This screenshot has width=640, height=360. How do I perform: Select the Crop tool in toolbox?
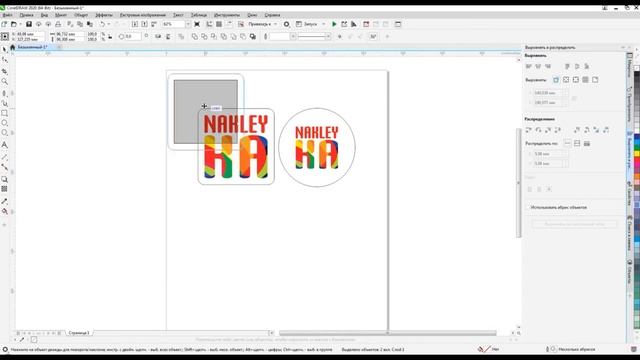(4, 71)
